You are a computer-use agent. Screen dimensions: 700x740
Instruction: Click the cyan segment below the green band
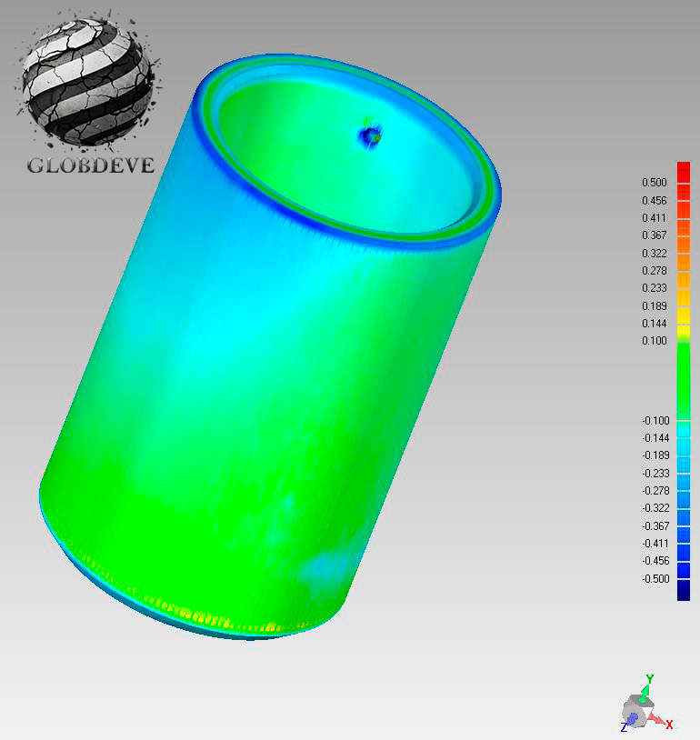tap(684, 429)
